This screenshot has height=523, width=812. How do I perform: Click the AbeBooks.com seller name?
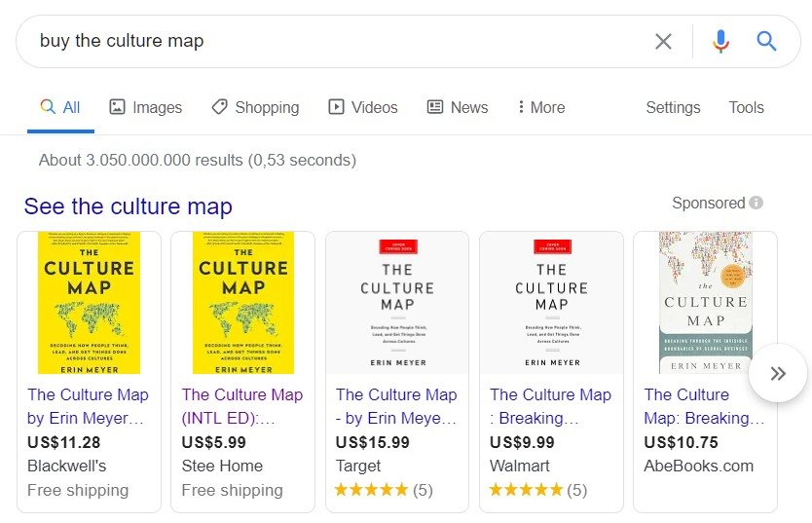tap(699, 466)
